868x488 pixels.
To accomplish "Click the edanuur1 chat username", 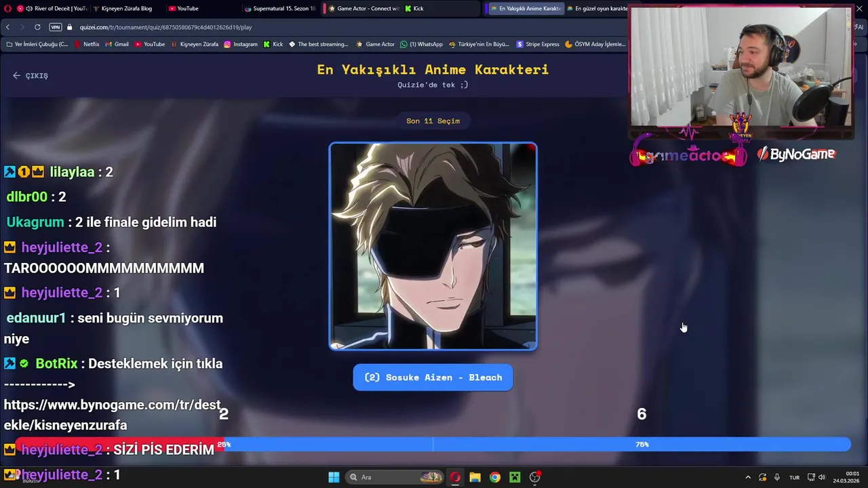I will click(37, 318).
